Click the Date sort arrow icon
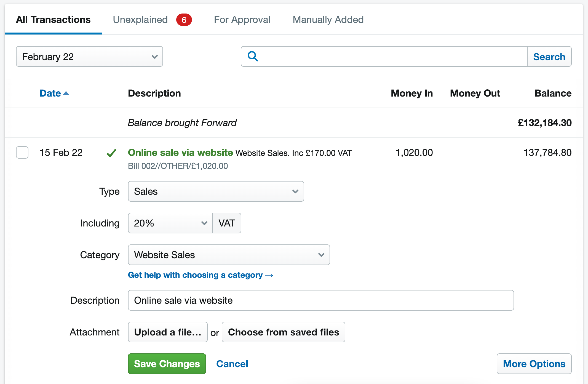The height and width of the screenshot is (384, 588). click(x=66, y=93)
